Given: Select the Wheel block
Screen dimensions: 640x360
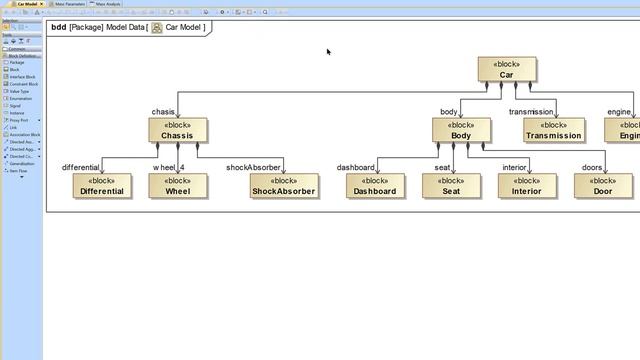Looking at the screenshot, I should click(x=178, y=186).
